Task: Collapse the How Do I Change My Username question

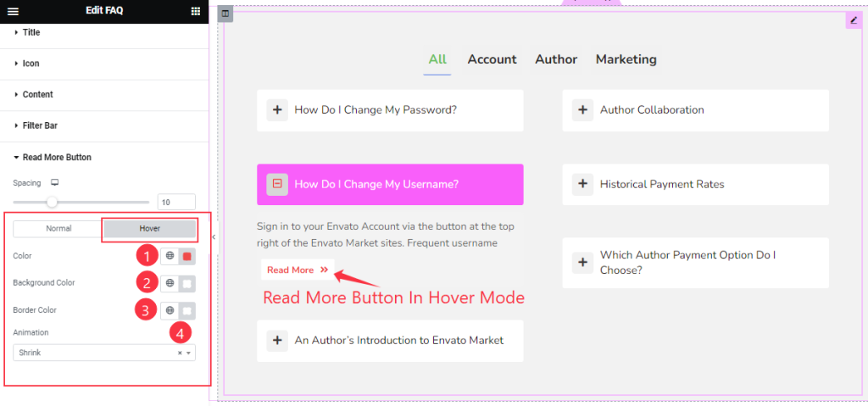Action: click(390, 185)
